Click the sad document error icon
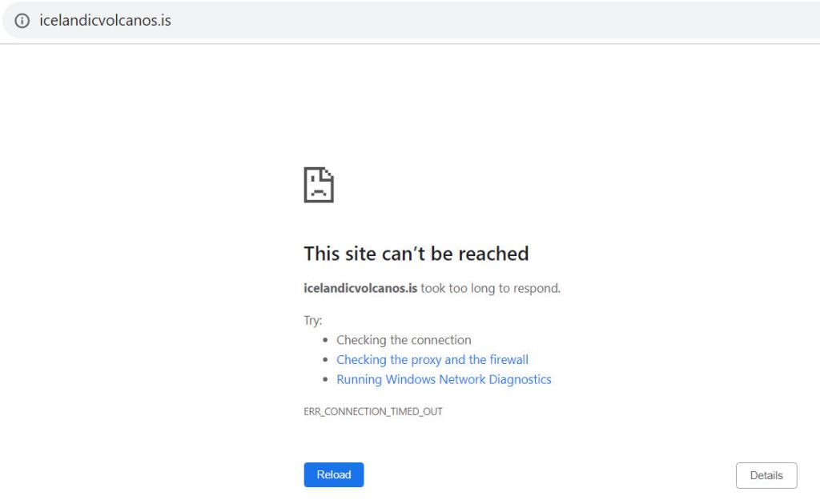 [x=318, y=185]
